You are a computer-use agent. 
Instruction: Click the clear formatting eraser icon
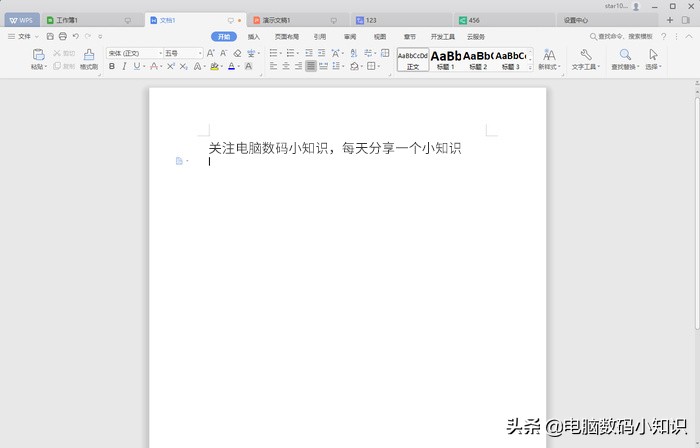[x=237, y=53]
